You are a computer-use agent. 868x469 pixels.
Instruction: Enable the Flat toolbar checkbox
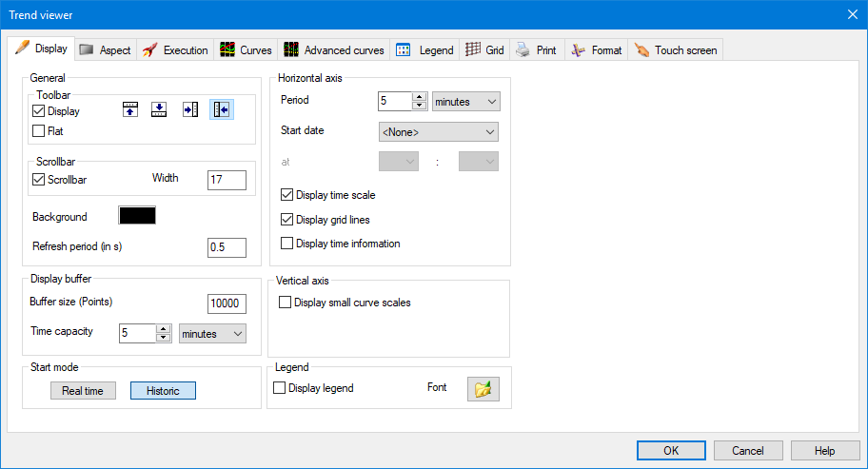click(39, 131)
